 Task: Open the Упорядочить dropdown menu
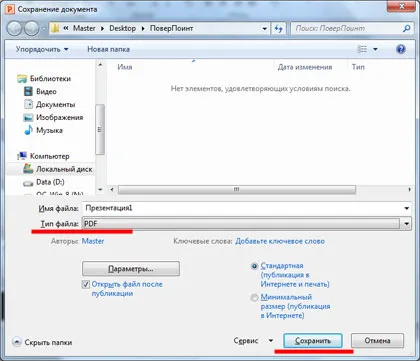42,49
